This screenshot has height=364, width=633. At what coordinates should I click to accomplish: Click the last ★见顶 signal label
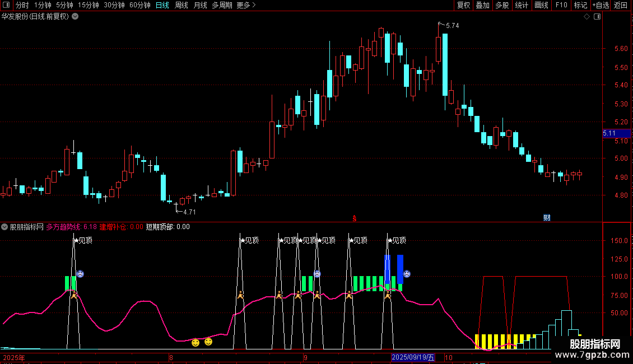click(397, 240)
